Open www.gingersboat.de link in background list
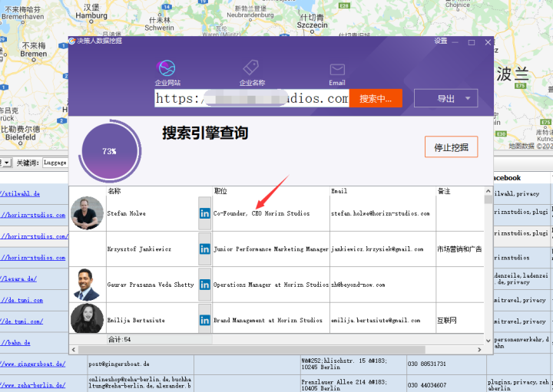The width and height of the screenshot is (553, 392). point(32,364)
